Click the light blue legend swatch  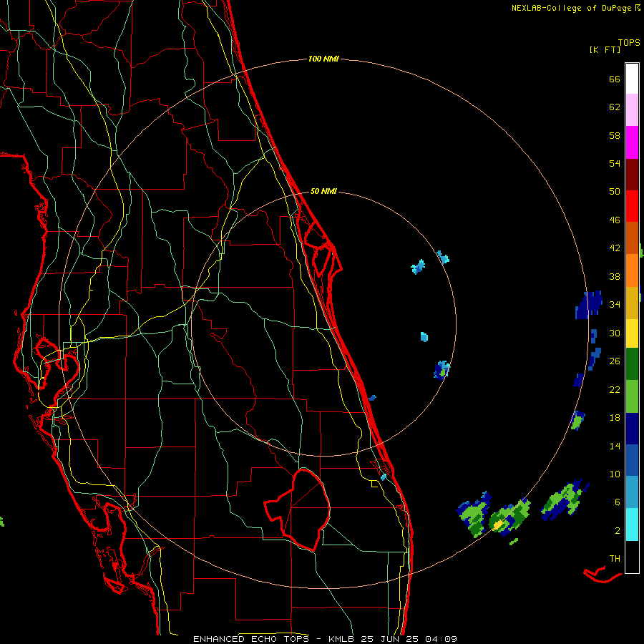click(x=632, y=492)
